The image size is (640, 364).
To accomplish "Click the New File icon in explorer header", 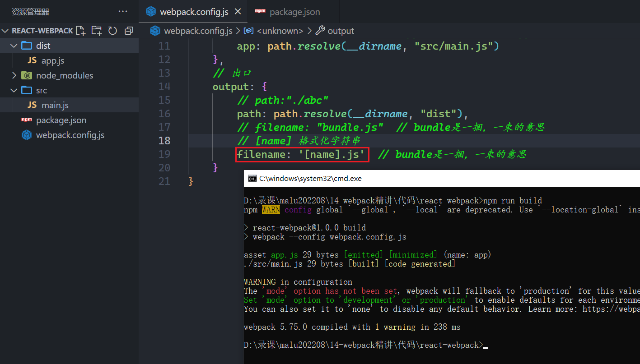I will point(80,31).
